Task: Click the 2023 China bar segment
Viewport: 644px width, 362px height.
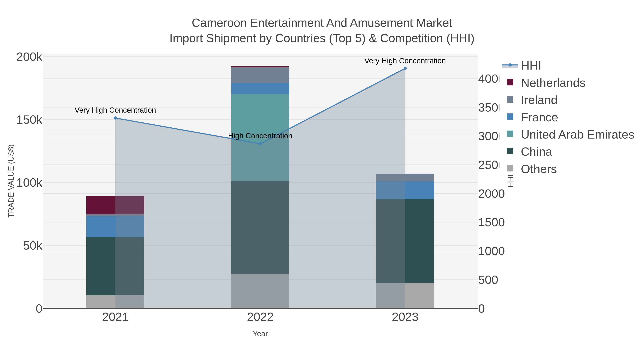Action: 405,241
